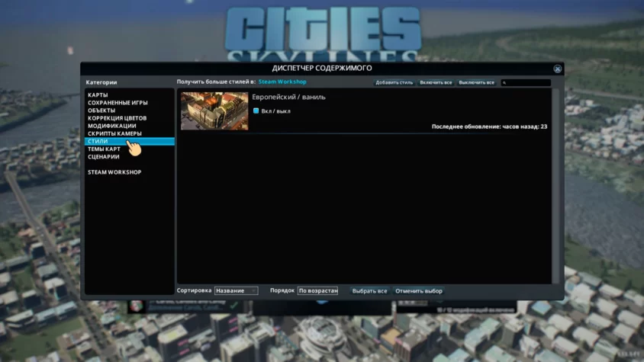Image resolution: width=644 pixels, height=362 pixels.
Task: Click the Добавить стиль button
Action: [x=394, y=82]
